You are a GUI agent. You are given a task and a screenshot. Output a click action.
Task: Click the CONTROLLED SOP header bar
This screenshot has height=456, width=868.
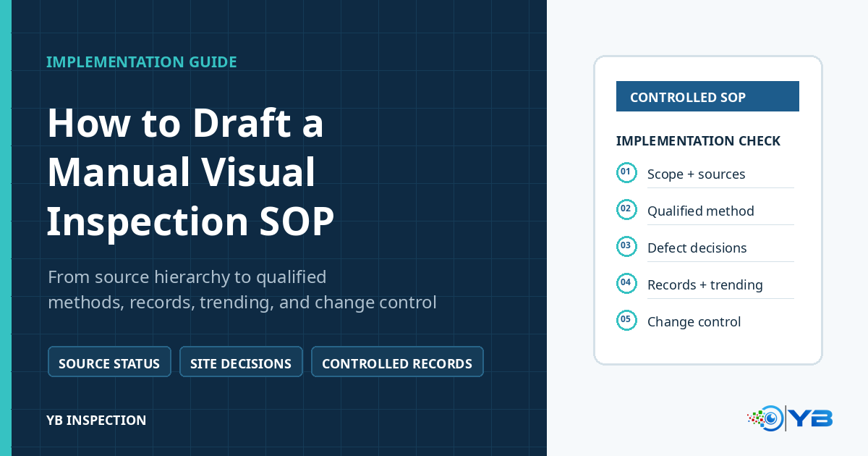(707, 96)
